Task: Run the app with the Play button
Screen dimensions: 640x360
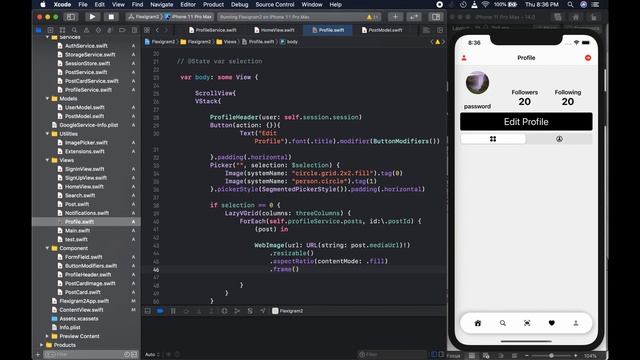Action: pyautogui.click(x=92, y=17)
